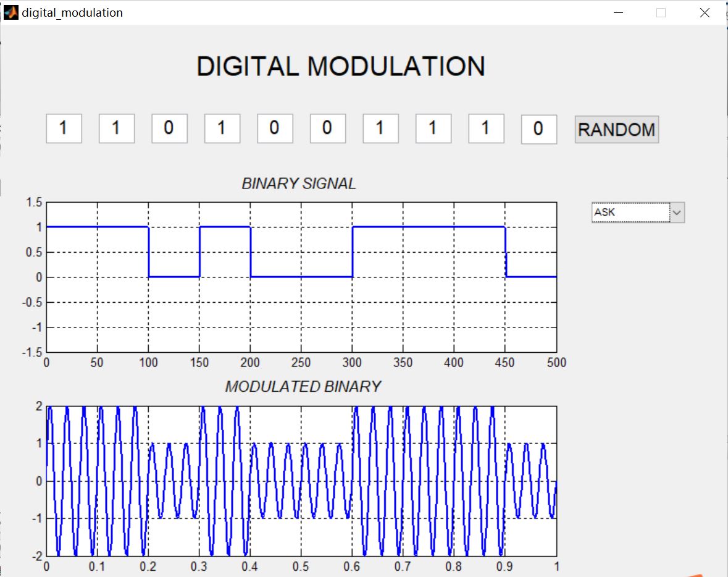Click inside the modulated binary axes
The height and width of the screenshot is (577, 728).
(301, 481)
